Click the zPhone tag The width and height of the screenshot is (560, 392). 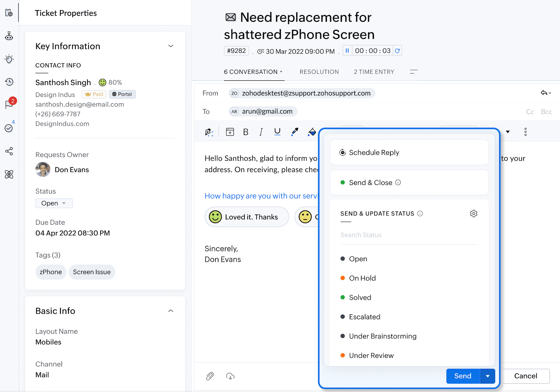[x=51, y=272]
